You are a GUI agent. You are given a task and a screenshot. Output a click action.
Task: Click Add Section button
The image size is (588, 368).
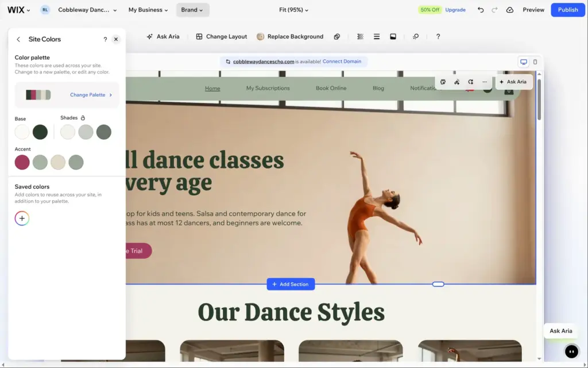[x=291, y=284]
